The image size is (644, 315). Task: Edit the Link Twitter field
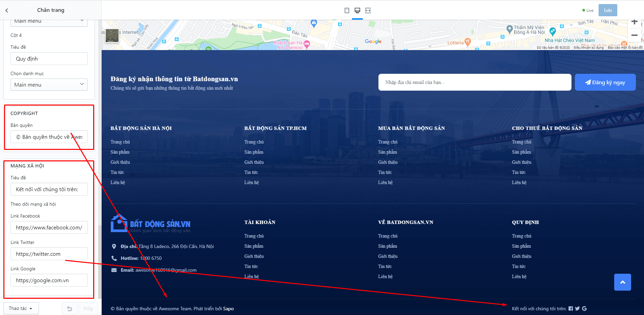pos(49,254)
